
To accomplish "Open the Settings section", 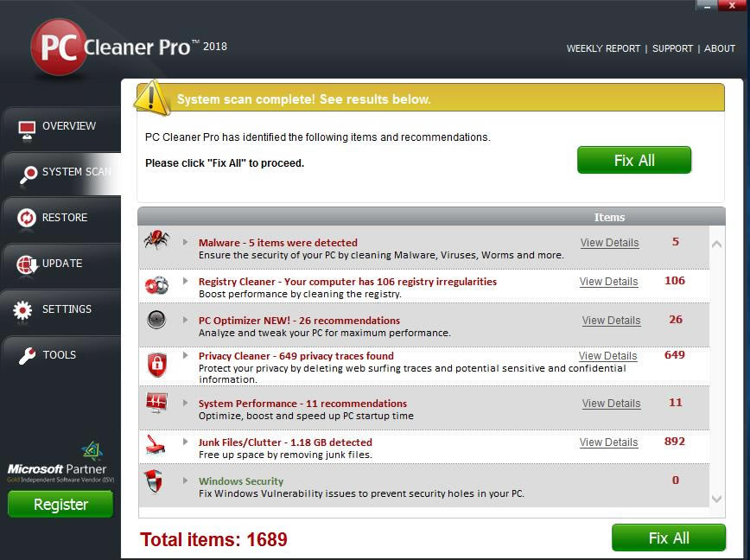I will pyautogui.click(x=60, y=309).
